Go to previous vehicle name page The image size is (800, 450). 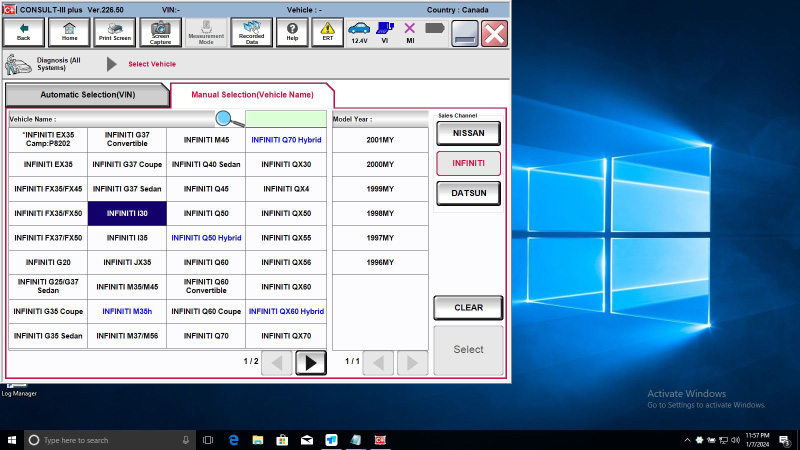coord(277,363)
